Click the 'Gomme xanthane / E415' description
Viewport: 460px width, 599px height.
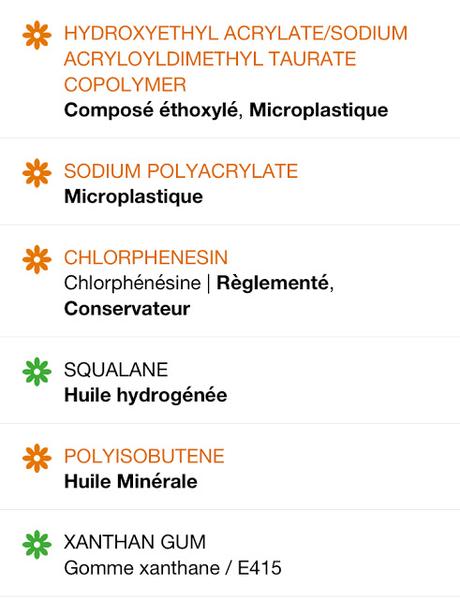173,568
